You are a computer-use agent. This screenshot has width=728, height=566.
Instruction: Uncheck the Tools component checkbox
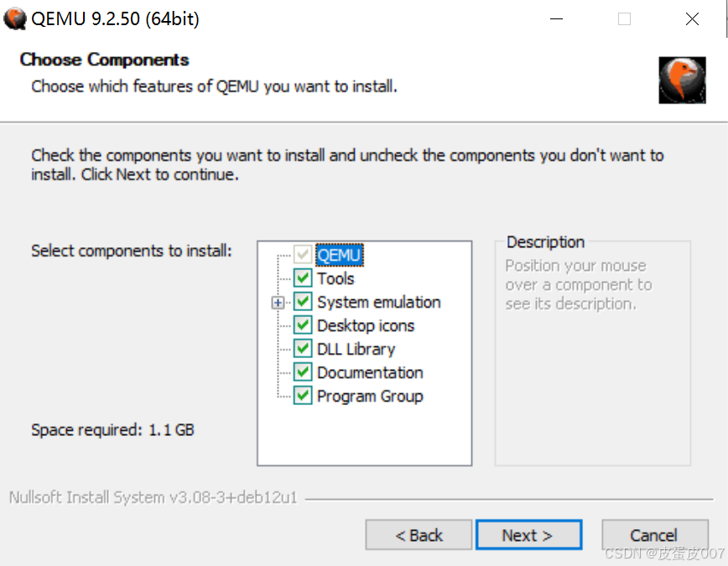tap(303, 278)
